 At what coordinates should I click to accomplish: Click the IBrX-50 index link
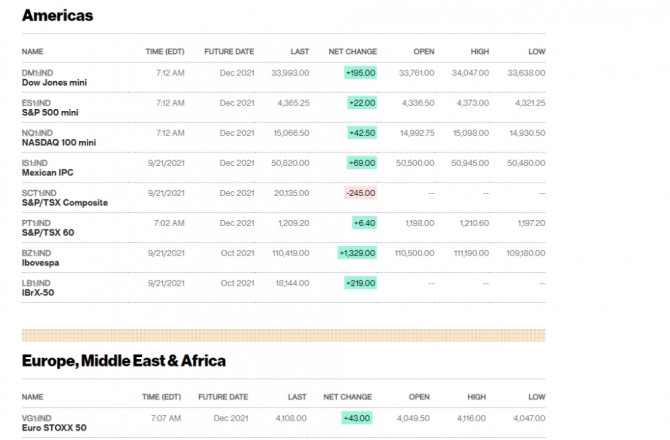pyautogui.click(x=39, y=292)
